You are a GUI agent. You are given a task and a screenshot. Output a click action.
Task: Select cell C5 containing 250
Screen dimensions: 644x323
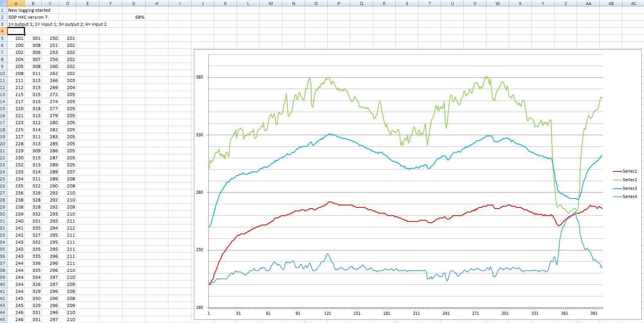click(x=51, y=38)
